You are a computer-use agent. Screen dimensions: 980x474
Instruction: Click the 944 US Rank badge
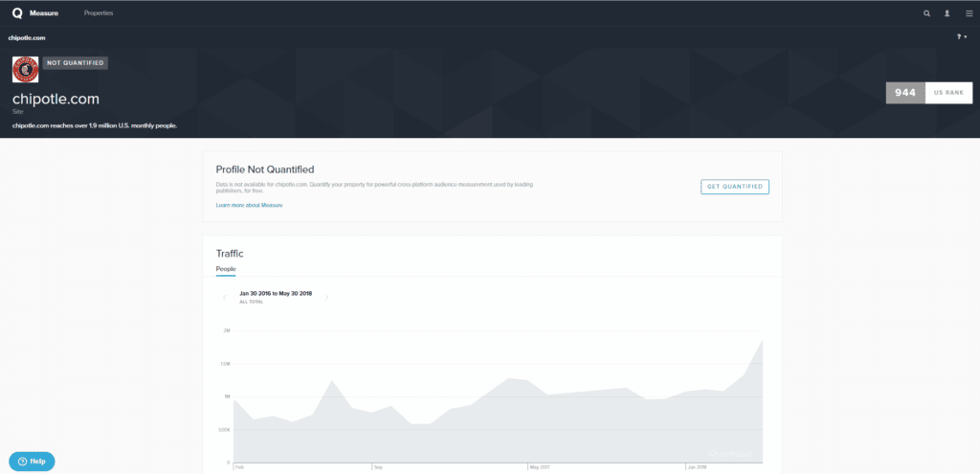click(x=929, y=93)
